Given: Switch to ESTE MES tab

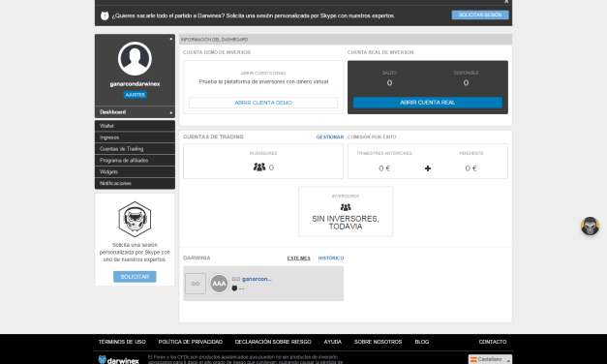Looking at the screenshot, I should point(298,258).
